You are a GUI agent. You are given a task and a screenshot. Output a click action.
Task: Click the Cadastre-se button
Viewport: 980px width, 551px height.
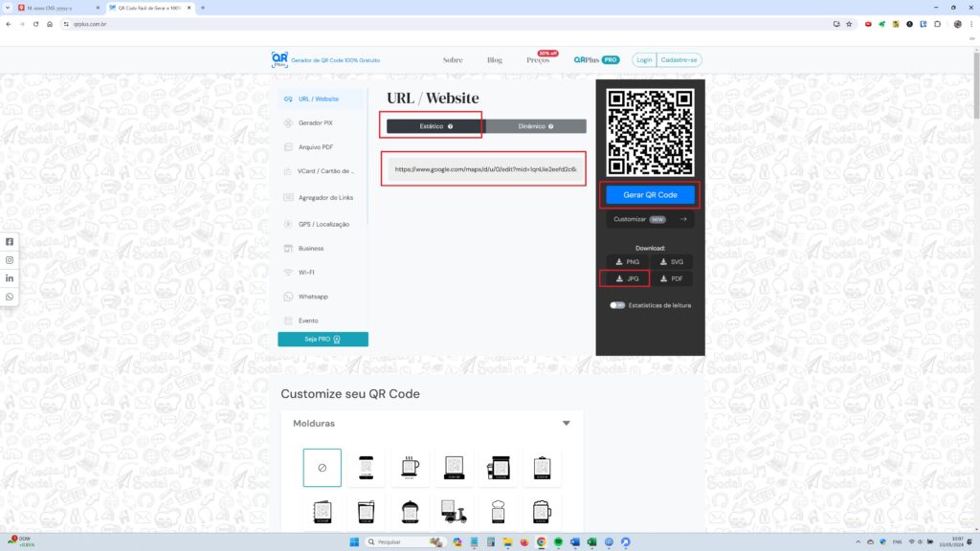(x=679, y=60)
